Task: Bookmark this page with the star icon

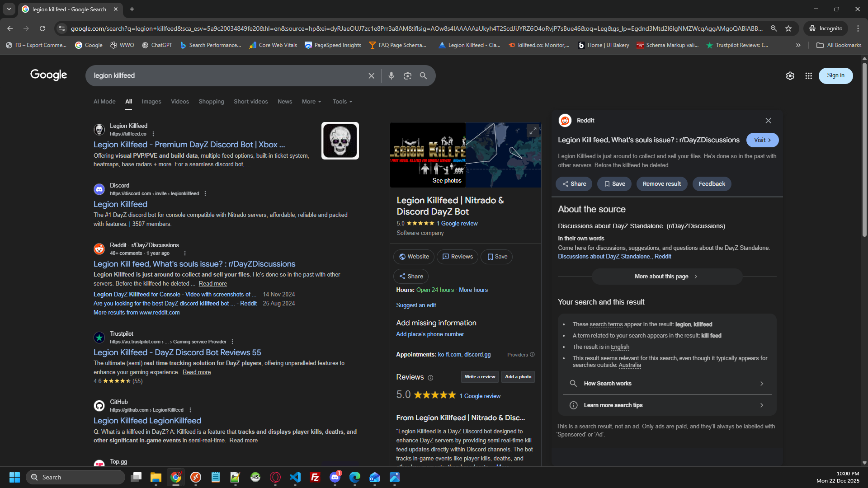Action: coord(788,28)
